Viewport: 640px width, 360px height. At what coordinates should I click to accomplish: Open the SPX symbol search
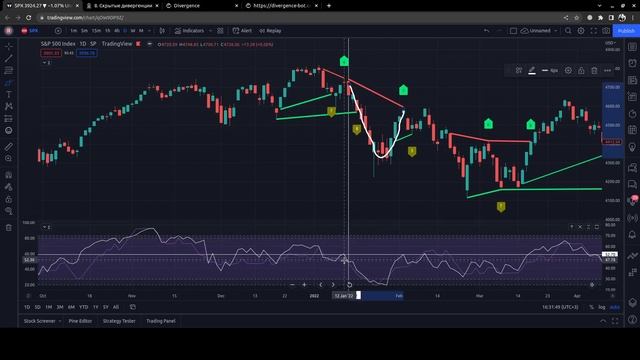tap(30, 31)
